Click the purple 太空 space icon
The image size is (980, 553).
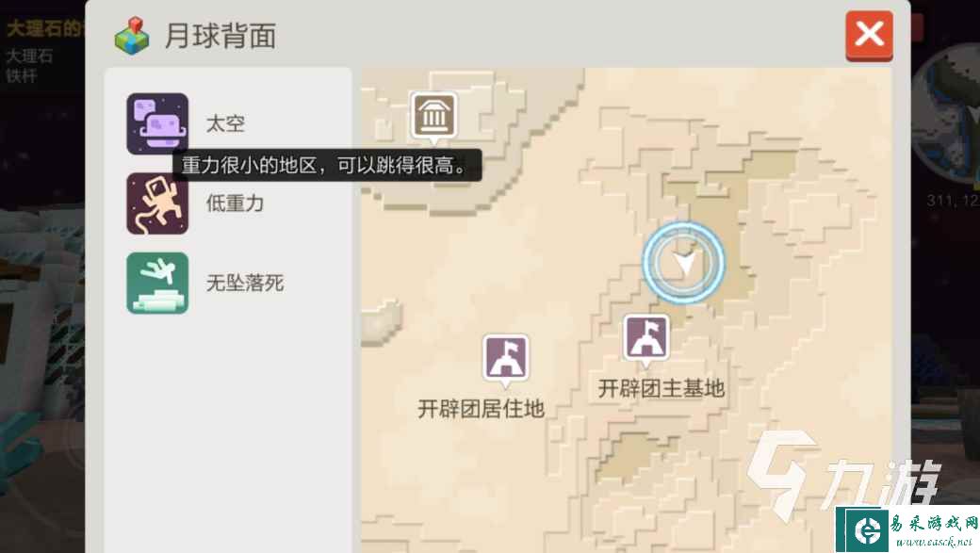[x=157, y=123]
